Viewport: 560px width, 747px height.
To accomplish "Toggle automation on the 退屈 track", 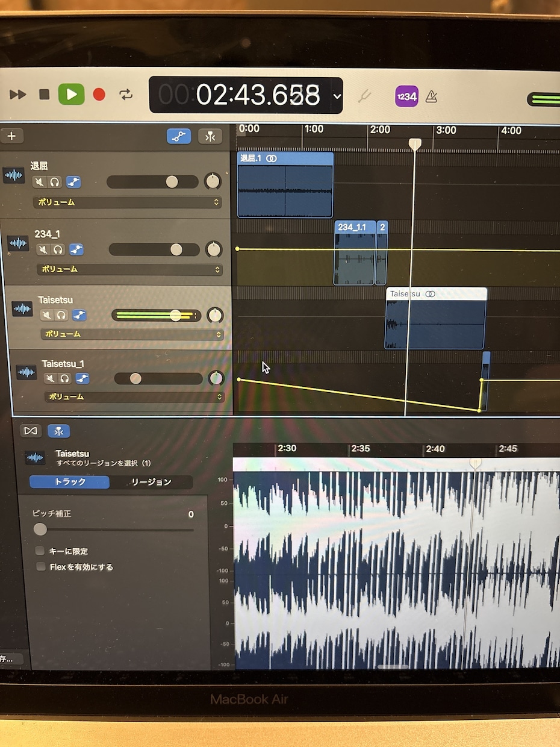I will pyautogui.click(x=73, y=182).
